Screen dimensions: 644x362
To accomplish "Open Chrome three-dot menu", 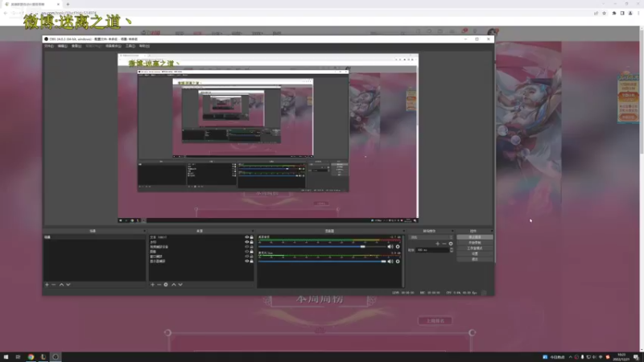I will (x=638, y=13).
